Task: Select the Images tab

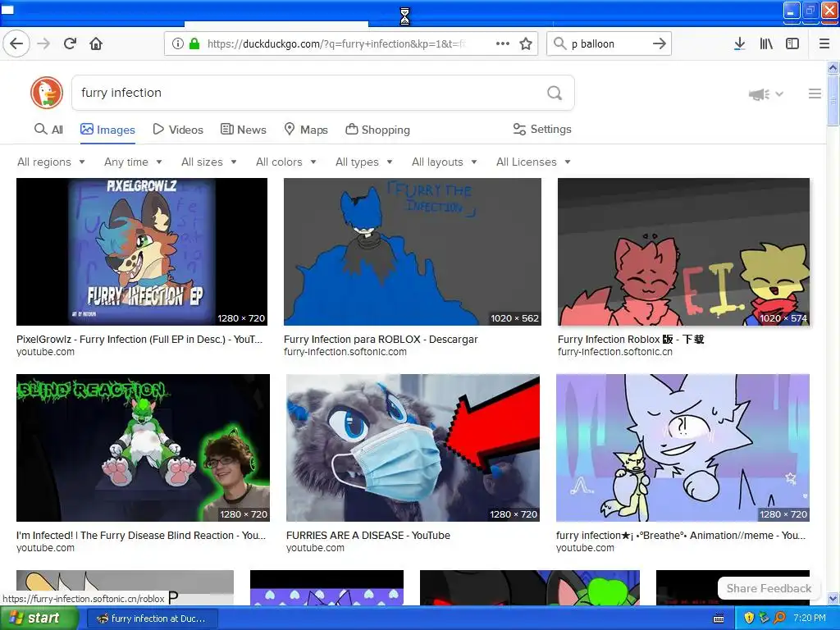Action: (107, 130)
